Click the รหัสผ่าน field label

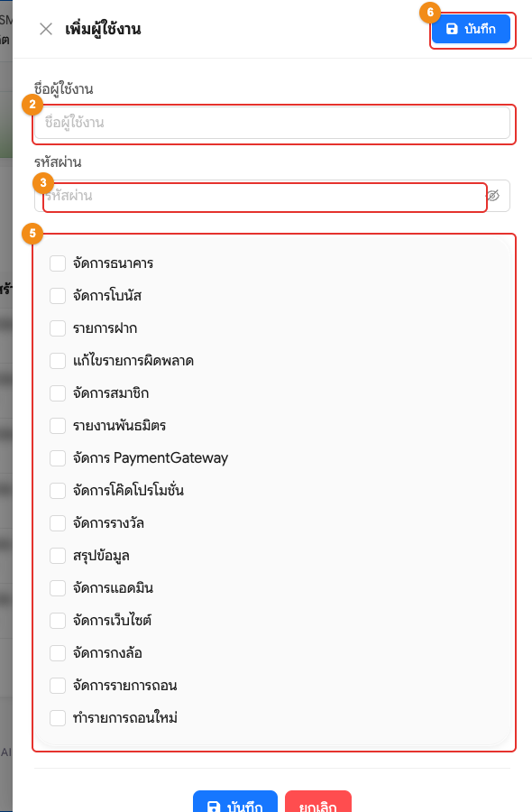click(58, 162)
